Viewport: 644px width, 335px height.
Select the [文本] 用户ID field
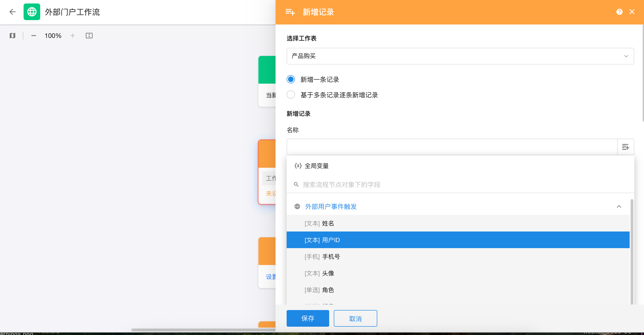coord(322,240)
